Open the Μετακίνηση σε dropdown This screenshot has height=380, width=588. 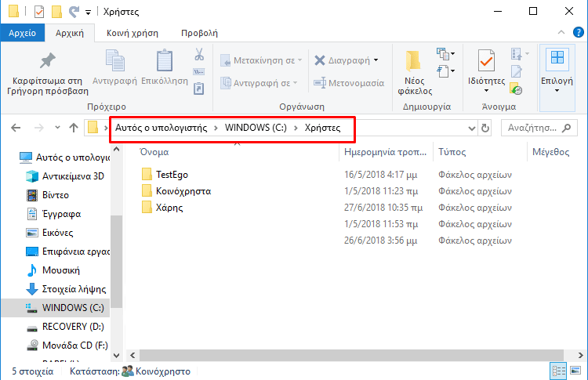pyautogui.click(x=261, y=60)
